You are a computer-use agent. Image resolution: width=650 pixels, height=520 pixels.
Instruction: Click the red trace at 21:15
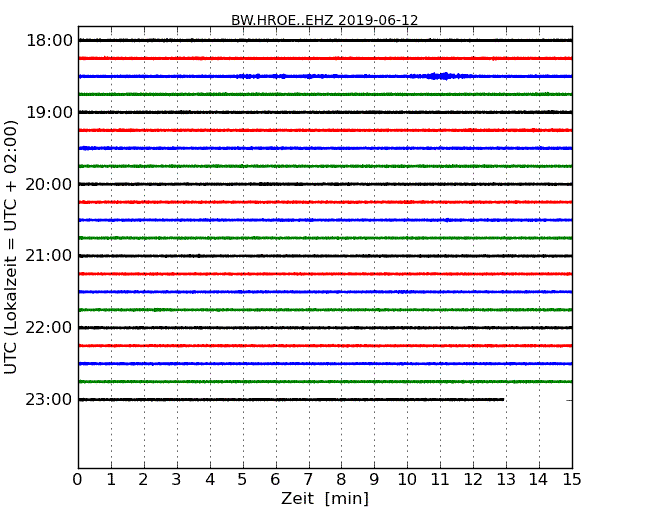pos(325,274)
